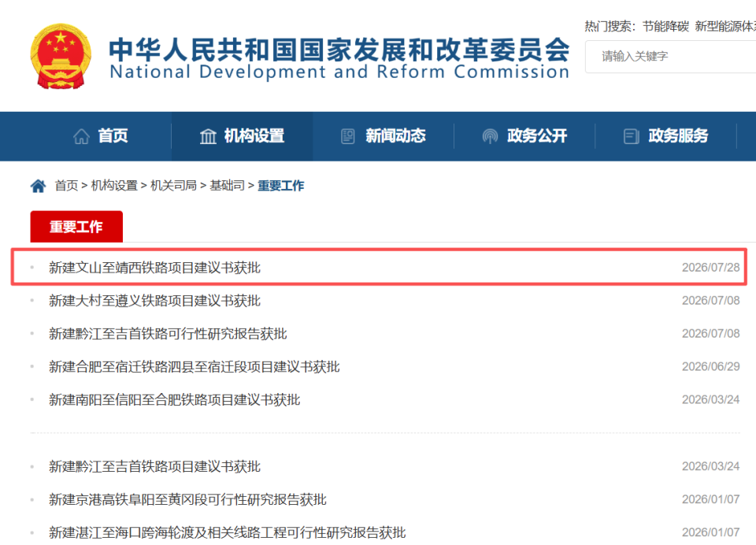Viewport: 756px width, 545px height.
Task: Open 新建南阳至信阳至合肥铁路项目建议书获批 article
Action: (175, 400)
